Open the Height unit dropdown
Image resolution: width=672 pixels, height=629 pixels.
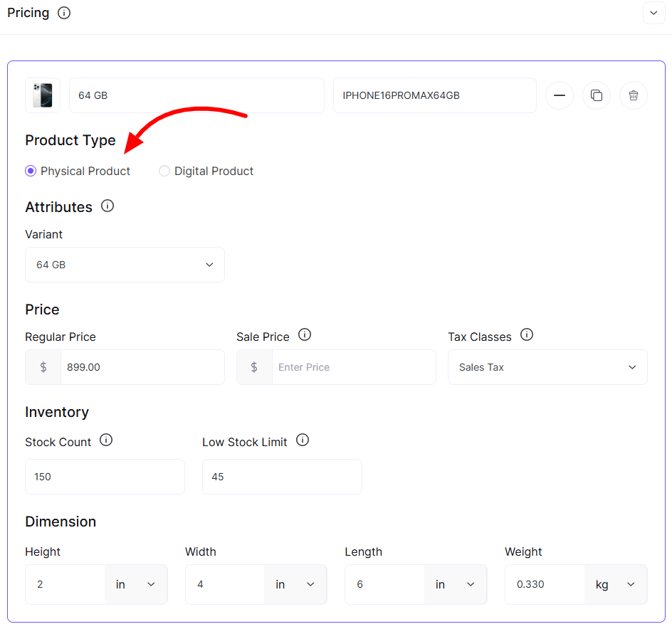click(136, 584)
